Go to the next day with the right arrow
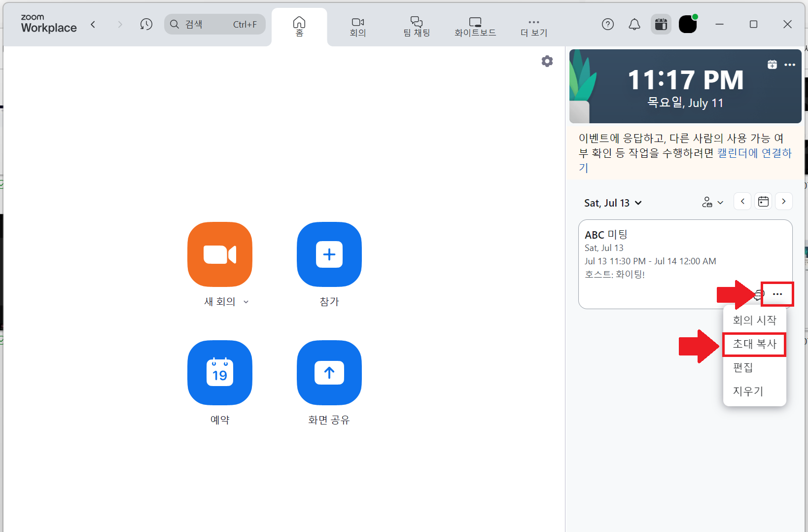This screenshot has width=808, height=532. [784, 201]
